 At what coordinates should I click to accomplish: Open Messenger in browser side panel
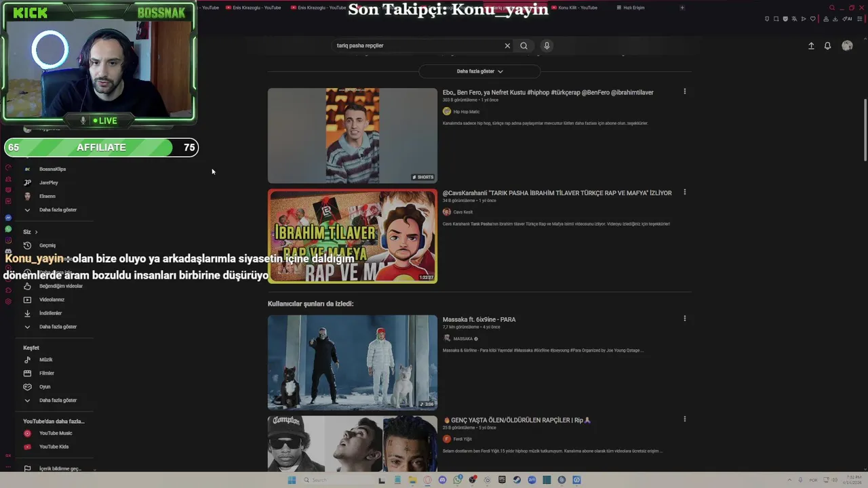pyautogui.click(x=8, y=218)
